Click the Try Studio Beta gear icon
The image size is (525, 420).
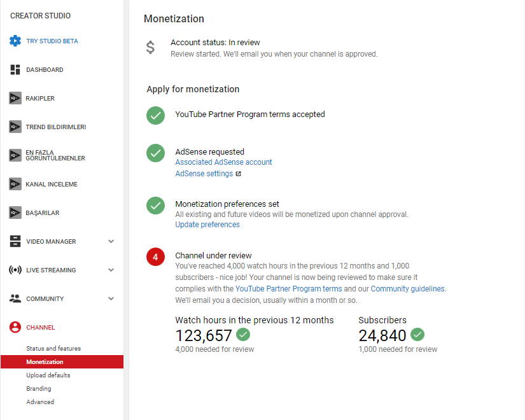15,41
